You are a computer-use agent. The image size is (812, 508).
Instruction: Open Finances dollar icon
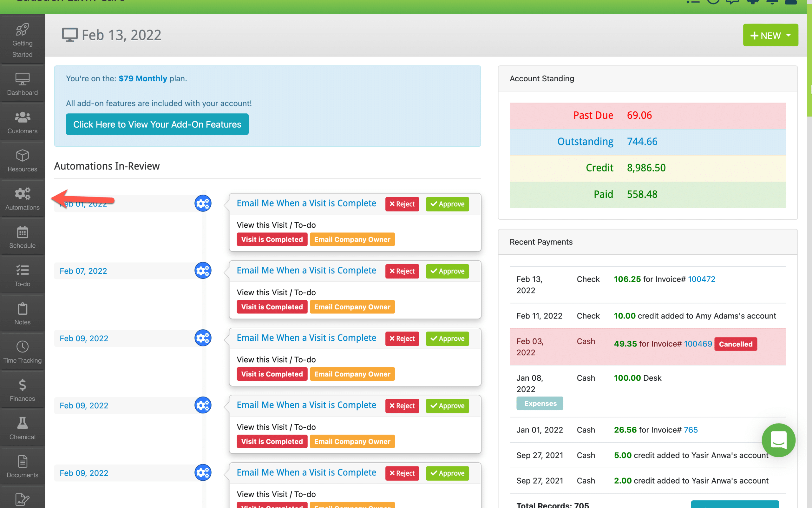point(23,385)
